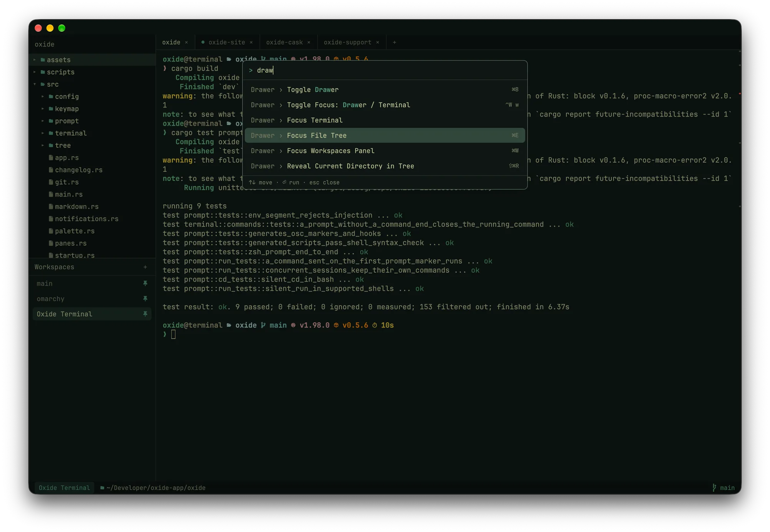
Task: Run Focus Workspaces Panel command
Action: pos(385,151)
